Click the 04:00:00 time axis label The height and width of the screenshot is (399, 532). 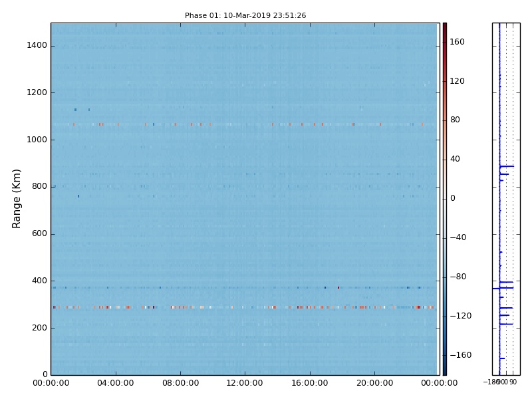(116, 383)
